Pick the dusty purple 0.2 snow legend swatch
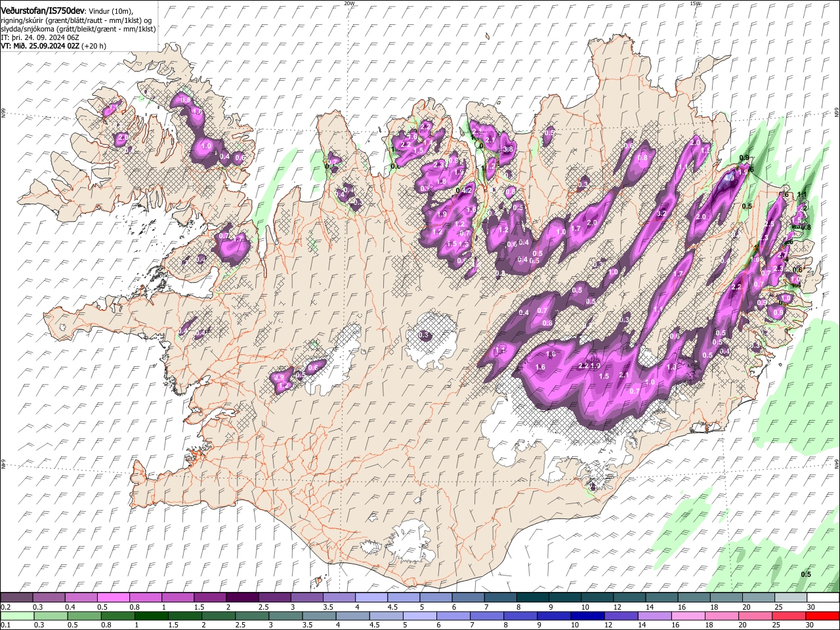Screen dimensions: 840x630 [x=16, y=598]
